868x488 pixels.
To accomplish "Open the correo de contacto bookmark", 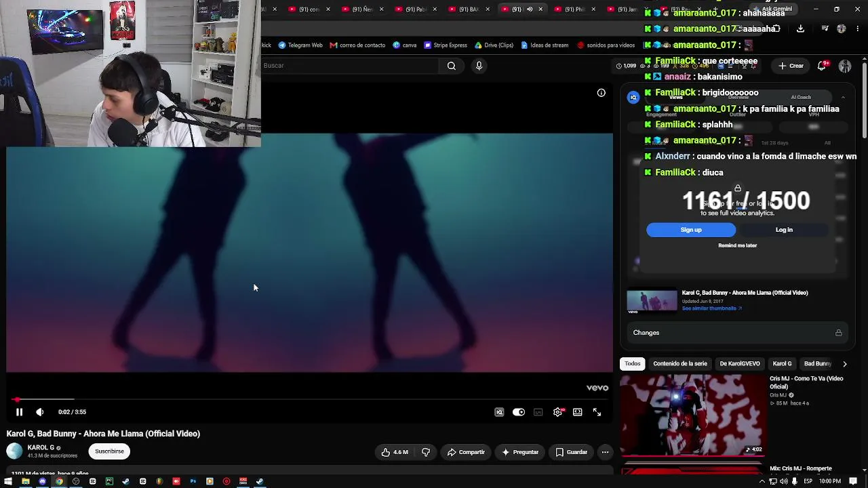I will click(357, 45).
